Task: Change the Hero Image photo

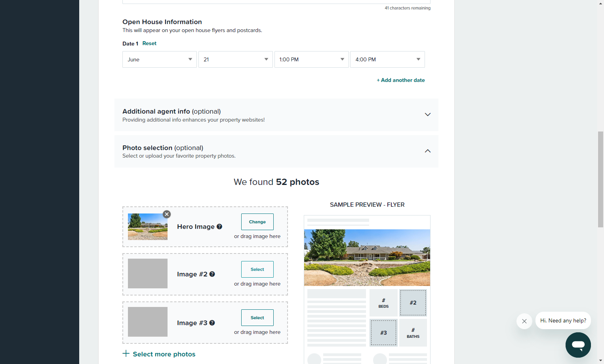Action: click(257, 222)
